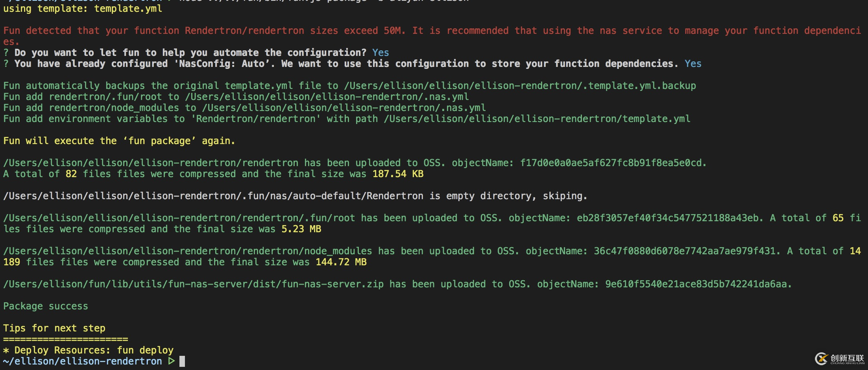The width and height of the screenshot is (868, 370).
Task: Click the watermark logo icon at bottom-right
Action: click(x=821, y=359)
